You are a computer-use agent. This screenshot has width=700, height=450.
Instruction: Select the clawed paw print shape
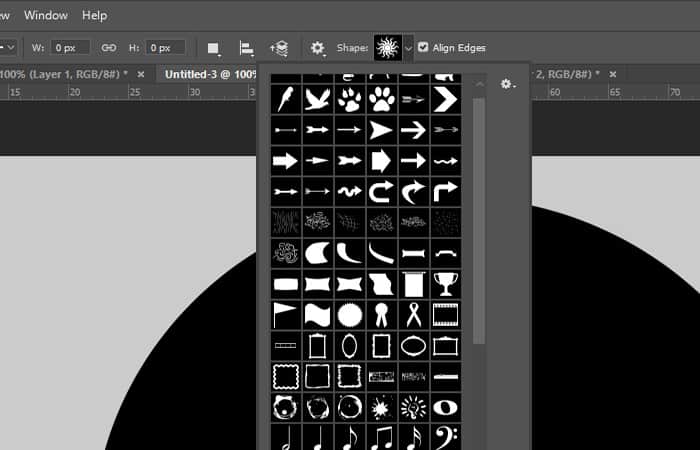(350, 99)
